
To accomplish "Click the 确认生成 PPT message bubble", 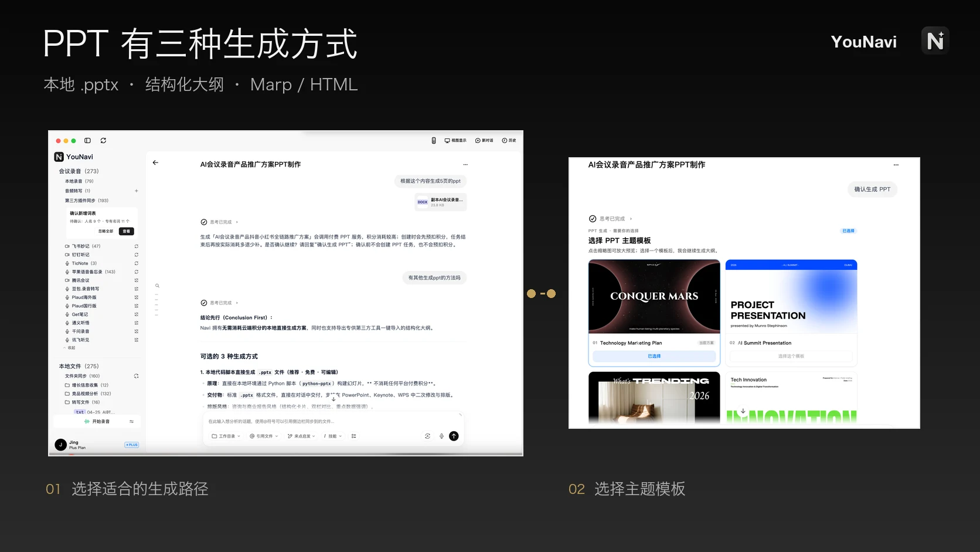I will coord(872,189).
